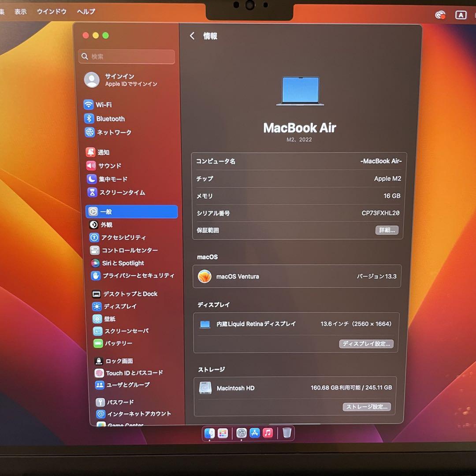The image size is (476, 476).
Task: Click the Apple M2 chip value
Action: pos(387,178)
